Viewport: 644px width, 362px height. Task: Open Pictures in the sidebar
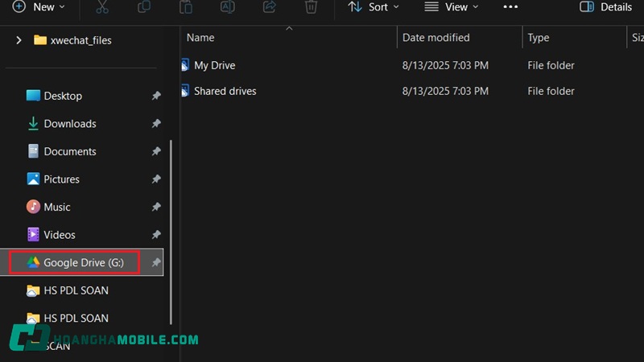pyautogui.click(x=62, y=179)
